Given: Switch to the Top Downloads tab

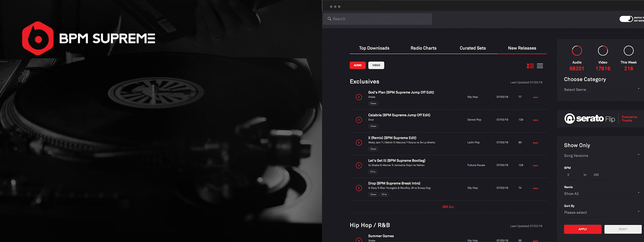Looking at the screenshot, I should click(374, 48).
